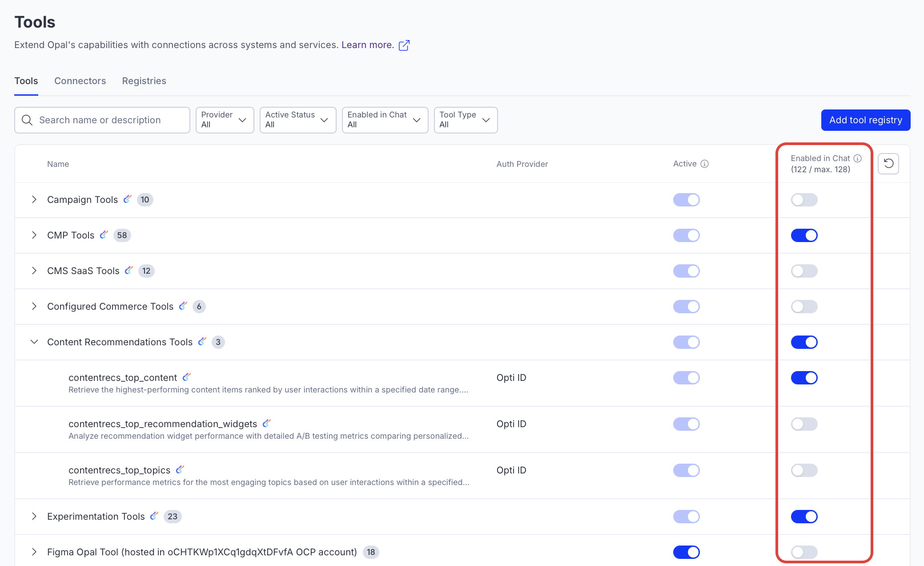Click the info icon next to Enabled in Chat
Viewport: 924px width, 566px height.
(x=857, y=158)
